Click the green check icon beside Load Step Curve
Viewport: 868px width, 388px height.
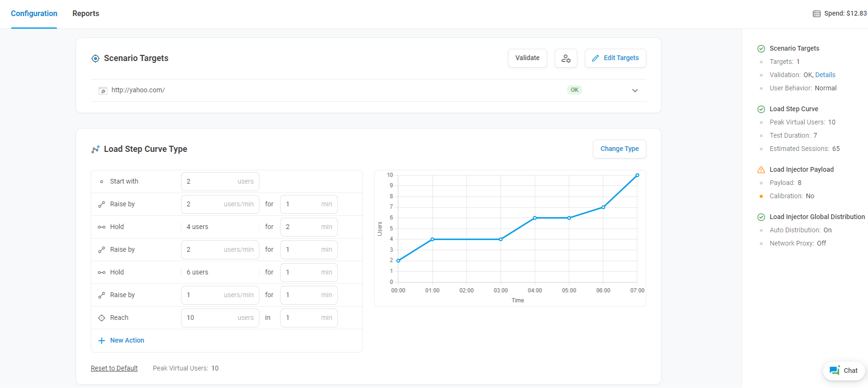pos(761,109)
